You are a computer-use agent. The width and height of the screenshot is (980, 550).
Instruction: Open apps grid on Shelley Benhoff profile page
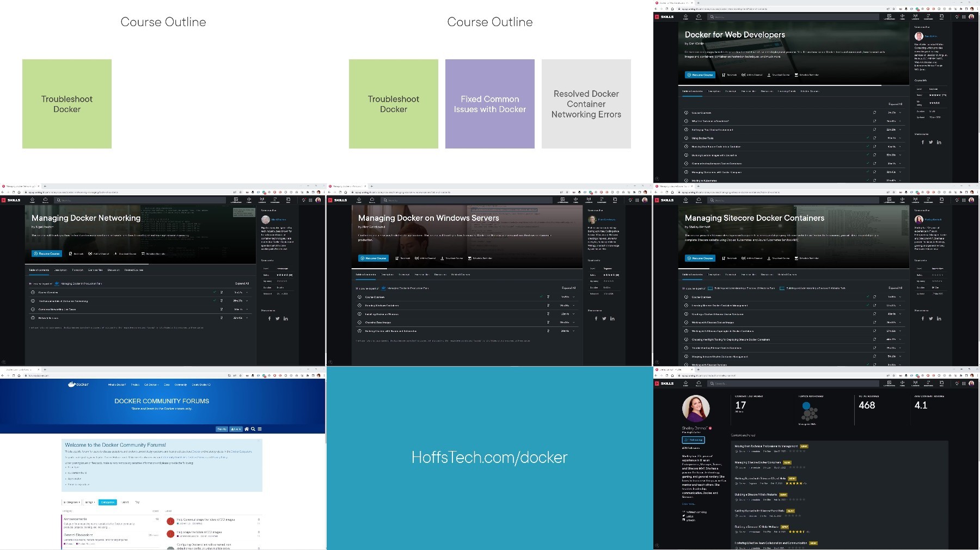click(x=964, y=384)
